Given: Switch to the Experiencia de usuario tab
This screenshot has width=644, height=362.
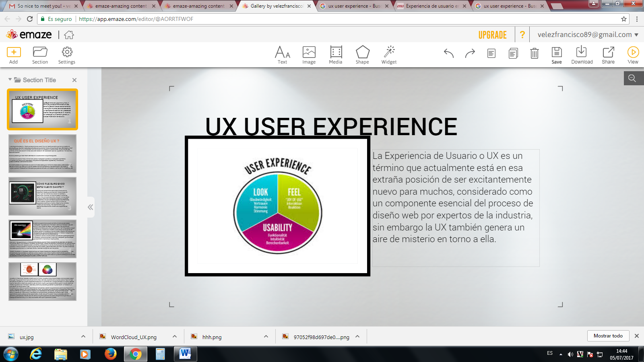Looking at the screenshot, I should click(x=432, y=6).
